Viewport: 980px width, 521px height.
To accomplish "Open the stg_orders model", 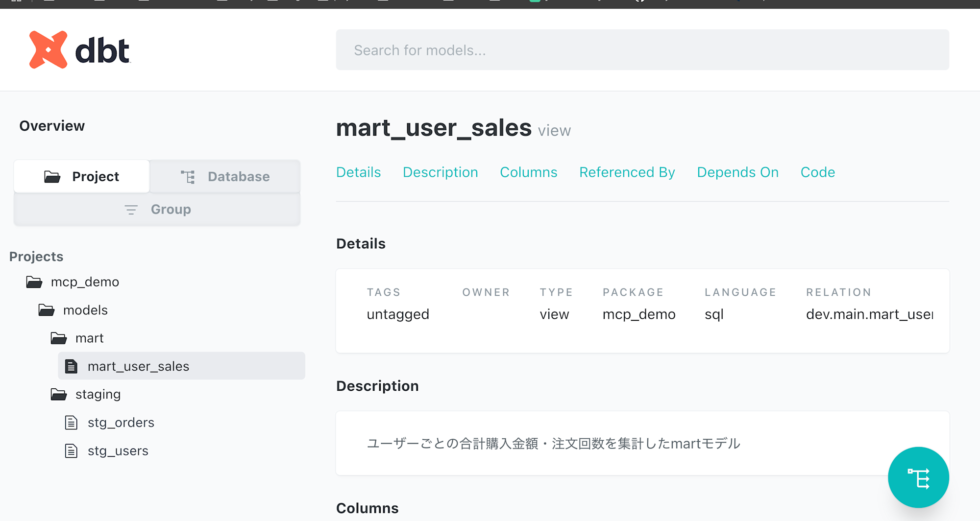I will click(x=121, y=423).
